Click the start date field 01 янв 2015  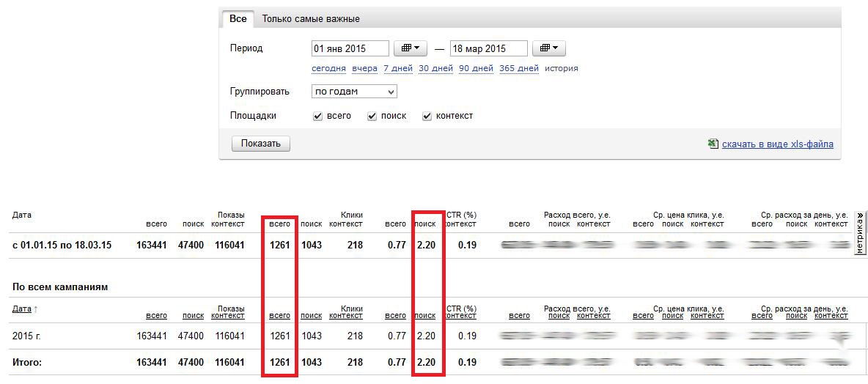pyautogui.click(x=350, y=48)
